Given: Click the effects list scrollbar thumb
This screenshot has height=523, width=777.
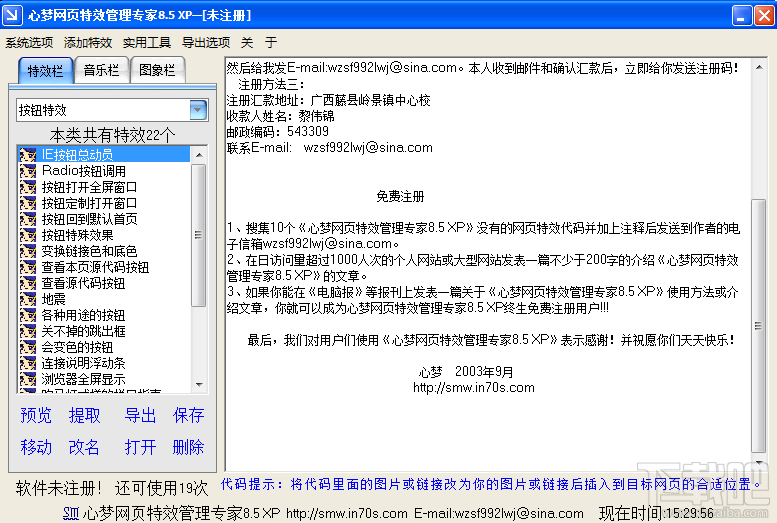Looking at the screenshot, I should (x=199, y=235).
